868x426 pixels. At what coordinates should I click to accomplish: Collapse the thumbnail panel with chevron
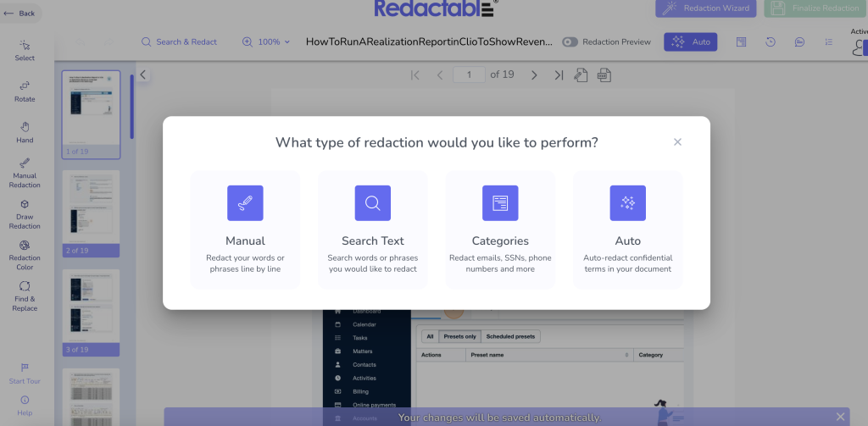(143, 75)
